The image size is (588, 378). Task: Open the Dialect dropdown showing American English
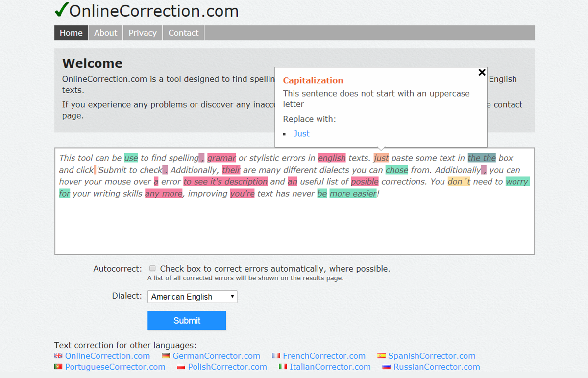(x=193, y=297)
